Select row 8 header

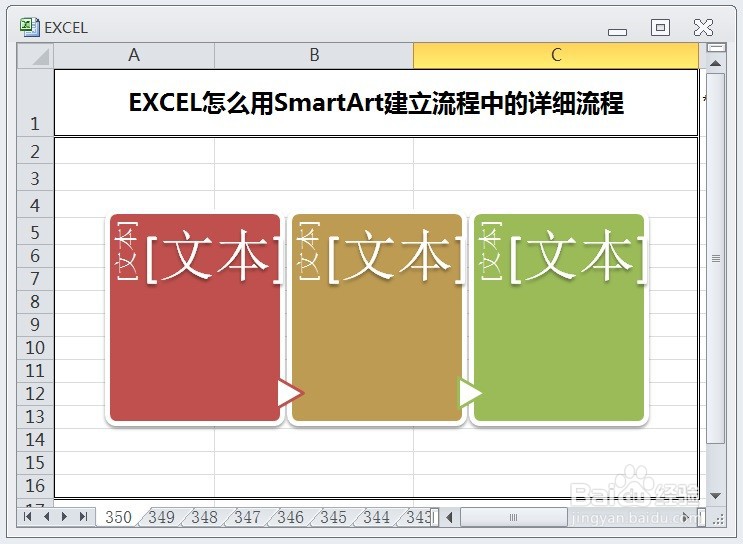click(36, 302)
